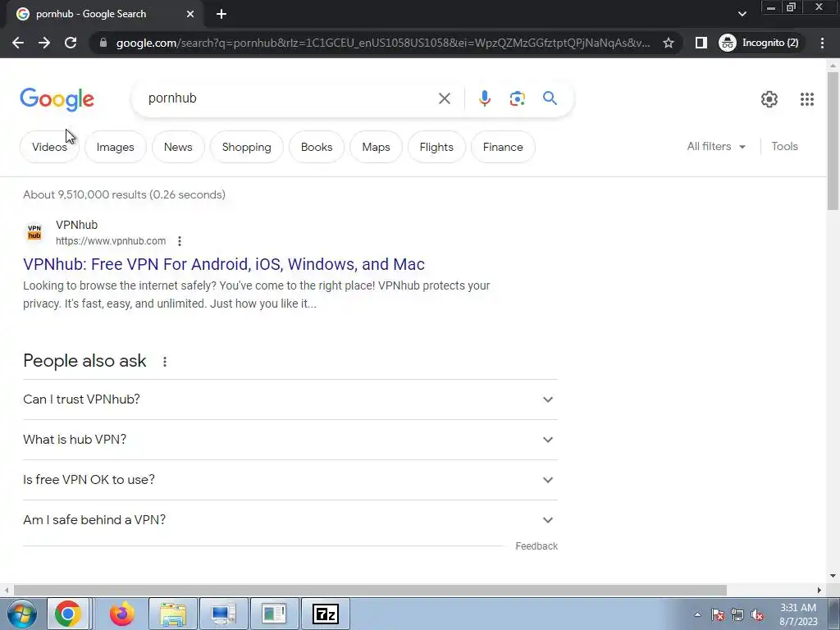Open the muted volume tray icon

[757, 615]
